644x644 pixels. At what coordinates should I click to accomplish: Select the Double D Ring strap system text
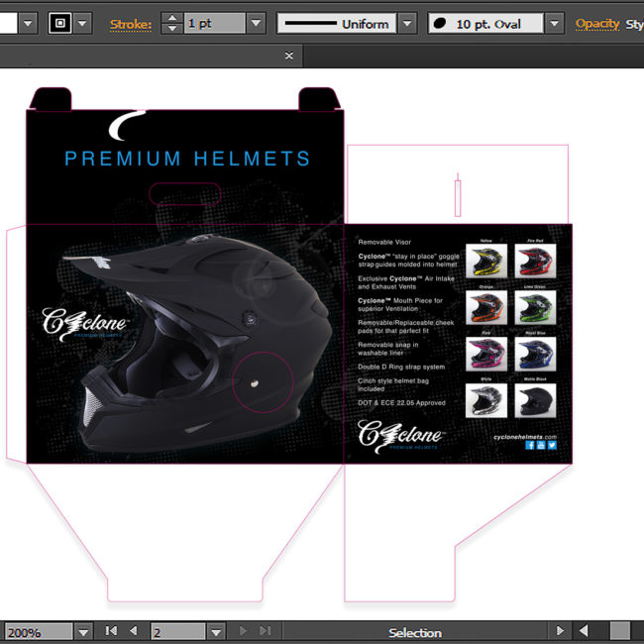pos(401,367)
